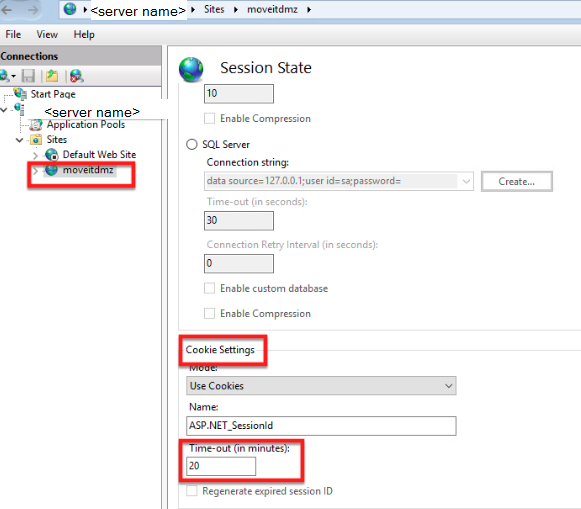Click server name in the breadcrumb path
This screenshot has width=581, height=509.
[x=138, y=11]
